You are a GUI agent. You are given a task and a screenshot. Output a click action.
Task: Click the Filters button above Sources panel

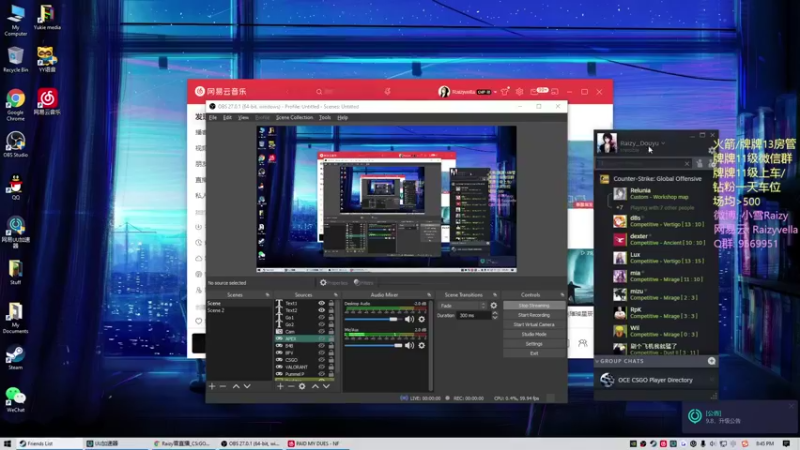[x=364, y=283]
